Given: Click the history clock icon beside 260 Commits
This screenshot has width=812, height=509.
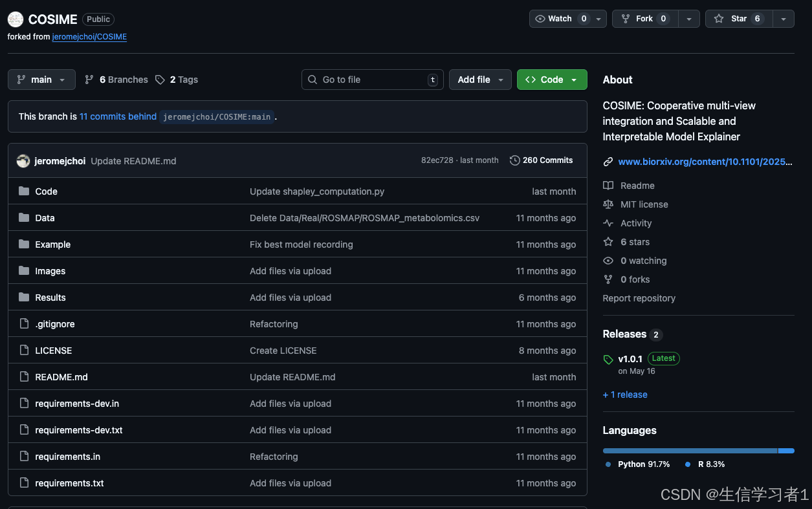Looking at the screenshot, I should [514, 160].
